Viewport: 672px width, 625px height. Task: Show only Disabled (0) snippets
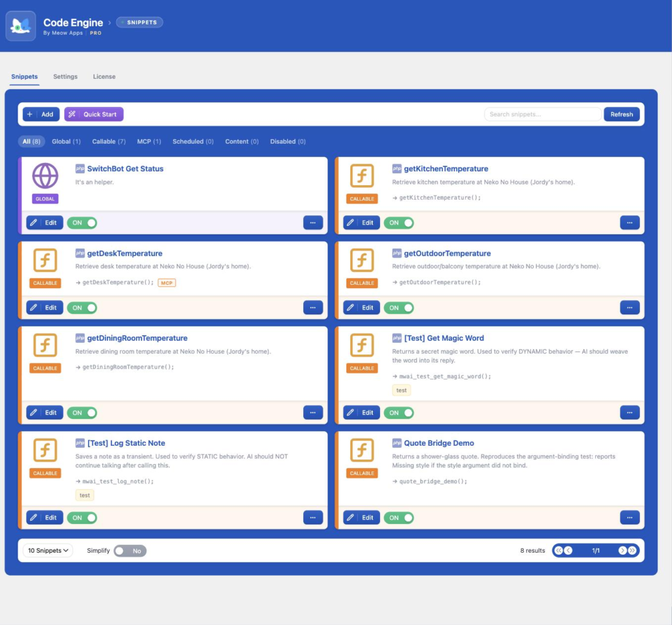[287, 141]
